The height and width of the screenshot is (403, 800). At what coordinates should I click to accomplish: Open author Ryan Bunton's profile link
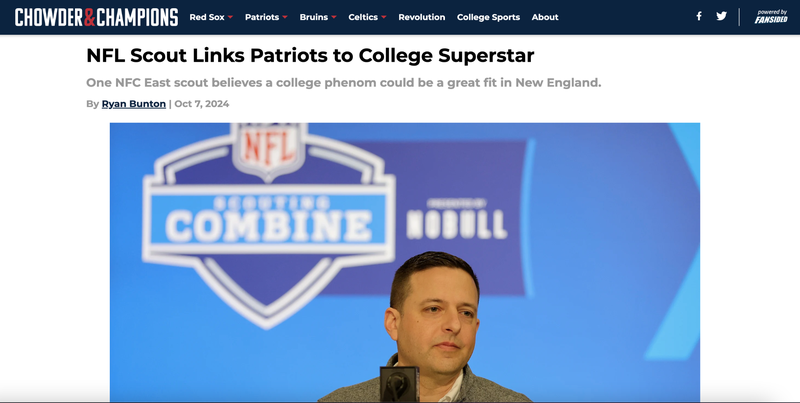tap(133, 104)
